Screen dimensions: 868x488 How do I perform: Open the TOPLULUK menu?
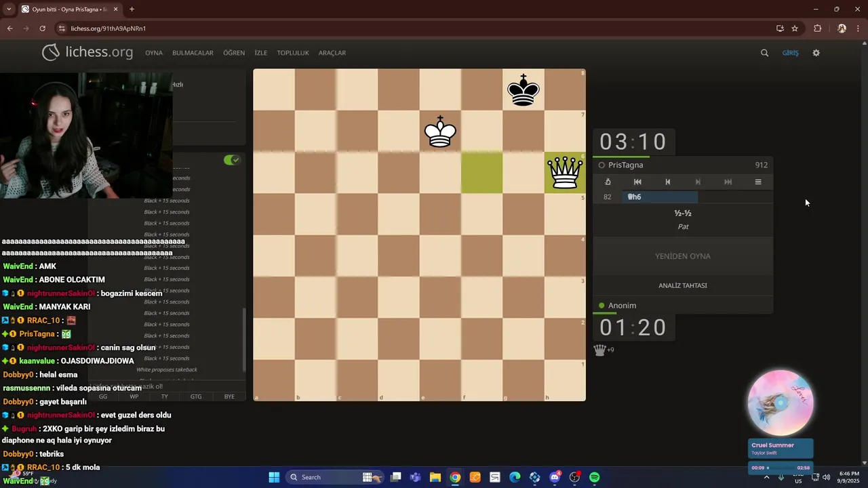point(293,53)
